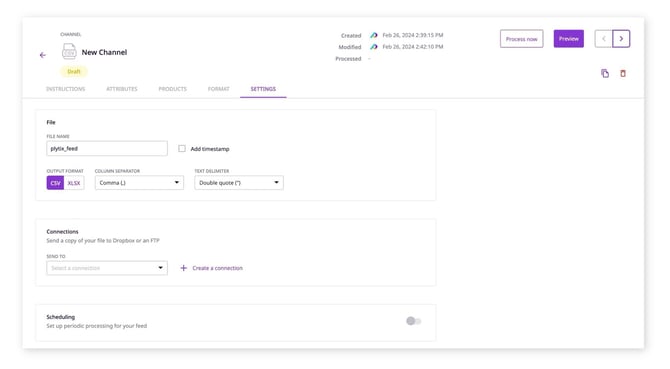Click the user avatar next to Modified
This screenshot has height=369, width=670.
pos(373,47)
